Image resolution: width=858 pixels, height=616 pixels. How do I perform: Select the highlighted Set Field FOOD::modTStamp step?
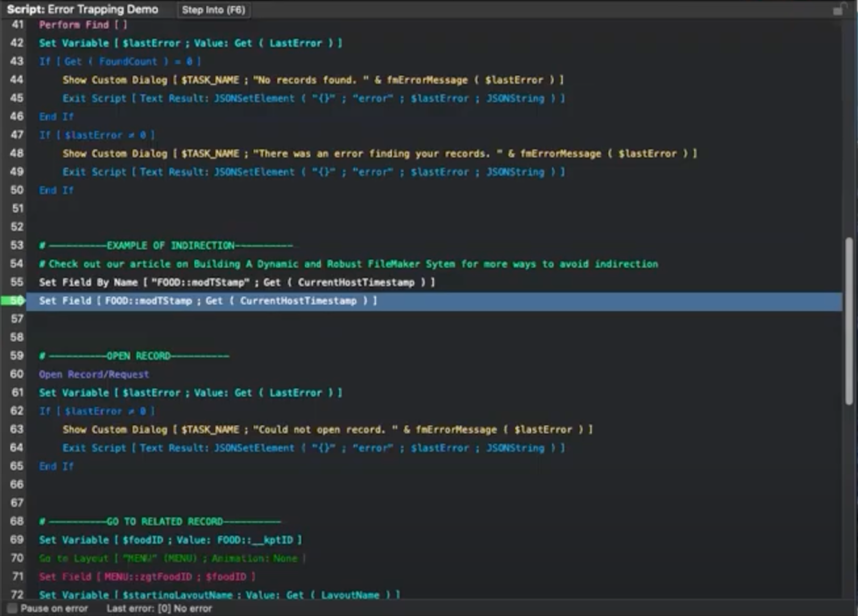point(434,301)
